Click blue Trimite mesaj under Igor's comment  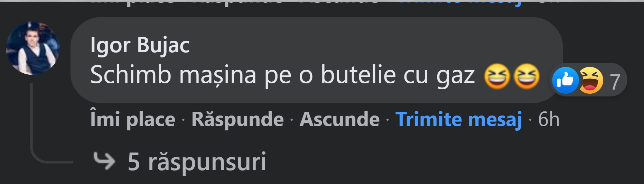[x=458, y=120]
